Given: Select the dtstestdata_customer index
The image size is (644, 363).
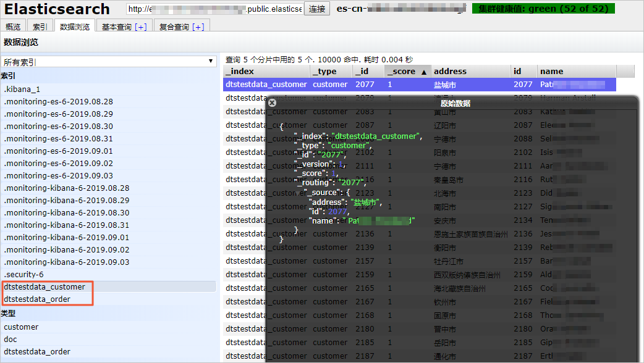Looking at the screenshot, I should tap(109, 286).
